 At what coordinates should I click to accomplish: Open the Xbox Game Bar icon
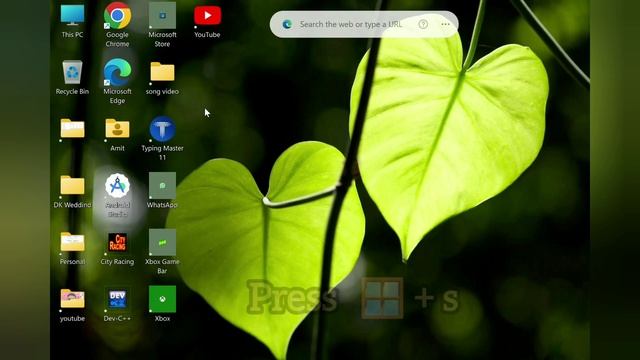click(x=162, y=251)
